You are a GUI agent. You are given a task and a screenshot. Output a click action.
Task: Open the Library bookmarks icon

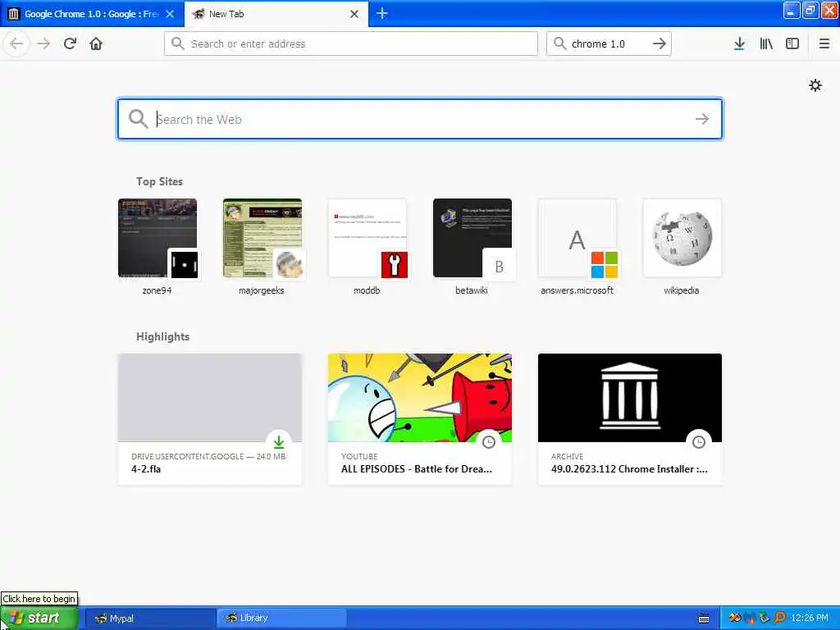coord(766,43)
